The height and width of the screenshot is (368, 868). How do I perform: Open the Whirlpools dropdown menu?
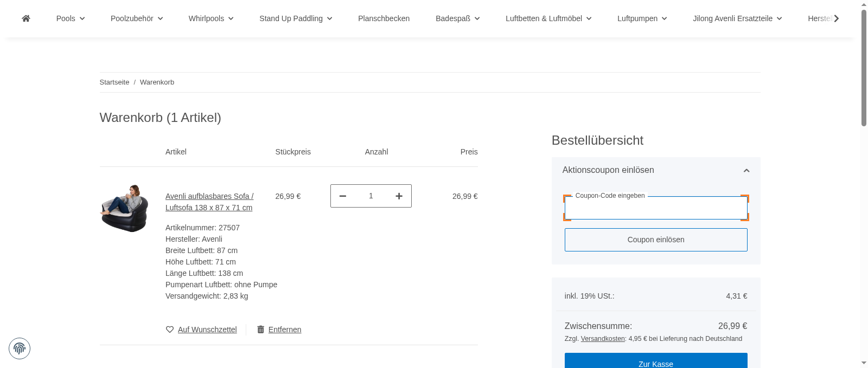click(211, 18)
